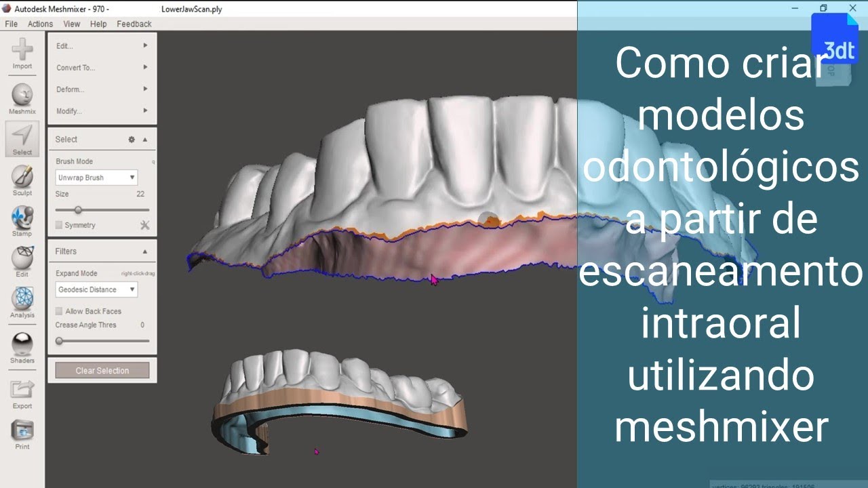
Task: Open the Sculpt tool
Action: (x=22, y=180)
